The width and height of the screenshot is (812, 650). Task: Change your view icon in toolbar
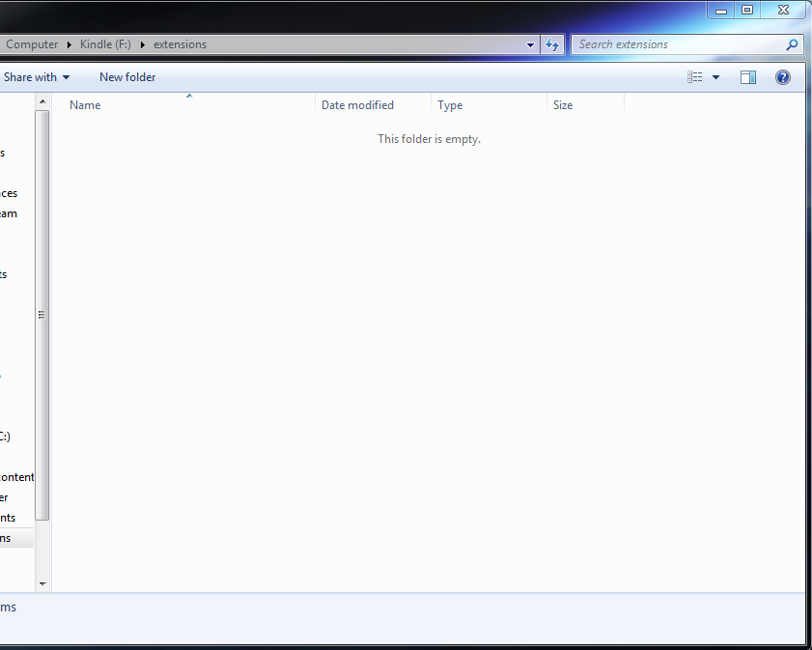[x=695, y=77]
